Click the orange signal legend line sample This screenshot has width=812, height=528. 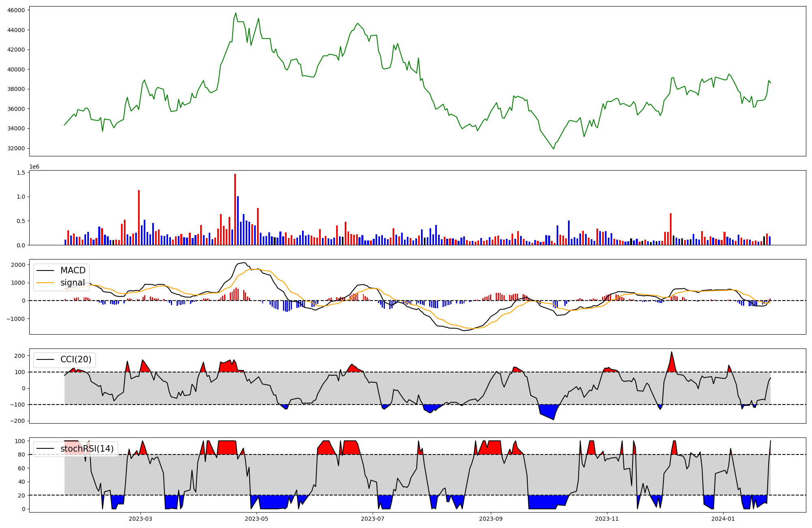point(45,283)
